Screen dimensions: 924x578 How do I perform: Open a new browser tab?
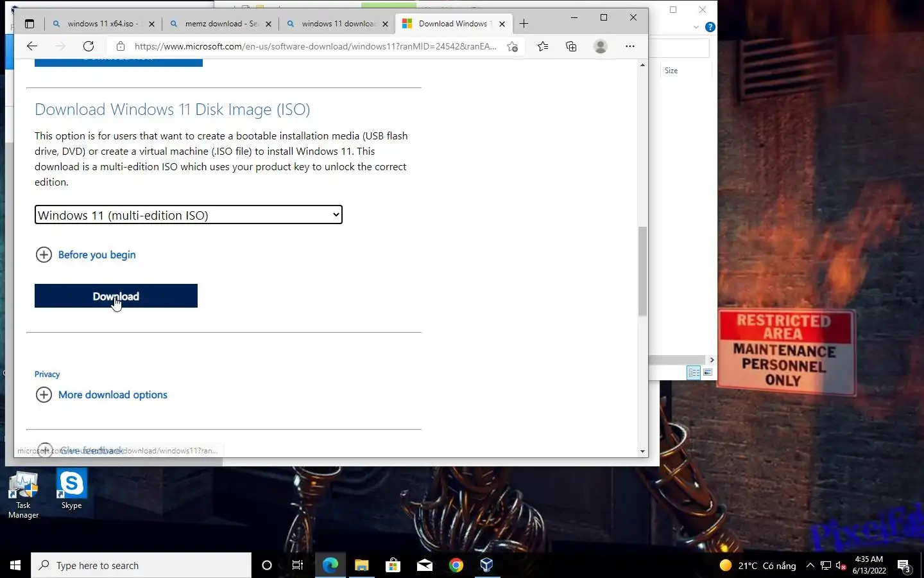524,24
